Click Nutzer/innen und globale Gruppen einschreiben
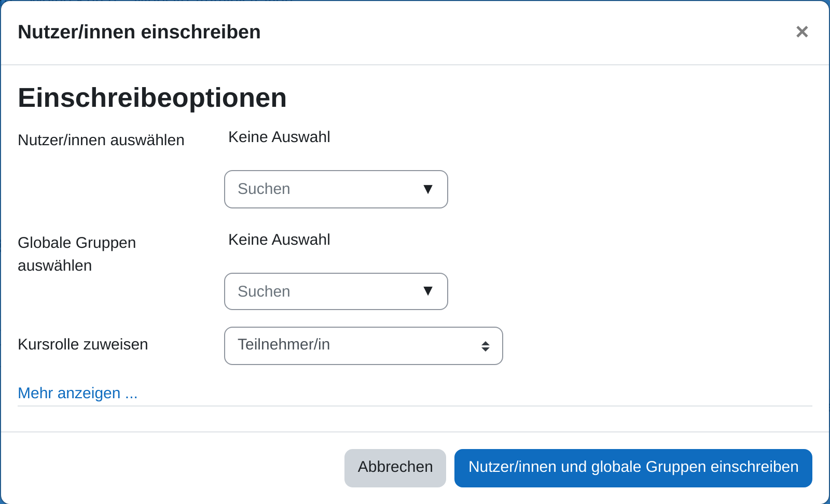Viewport: 830px width, 504px height. (x=633, y=468)
